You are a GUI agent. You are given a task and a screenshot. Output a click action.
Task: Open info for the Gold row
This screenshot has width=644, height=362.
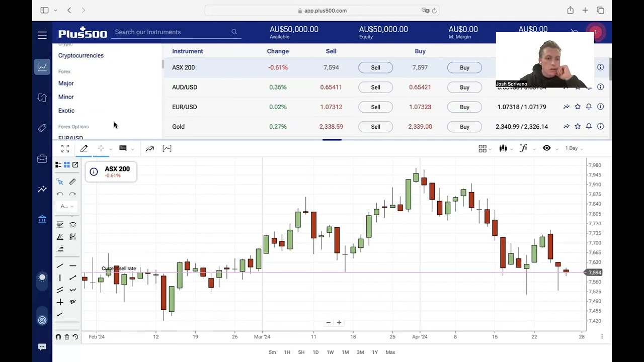tap(600, 127)
